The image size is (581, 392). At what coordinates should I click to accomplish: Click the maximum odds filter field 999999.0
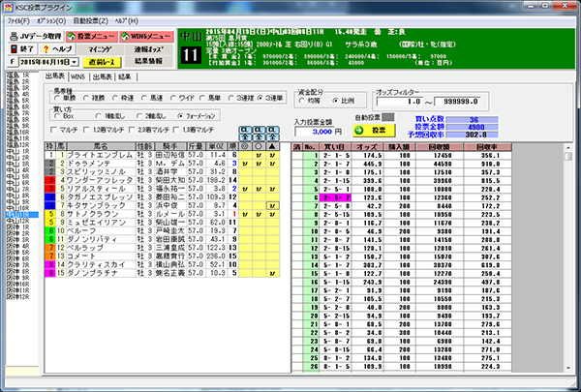click(x=457, y=102)
